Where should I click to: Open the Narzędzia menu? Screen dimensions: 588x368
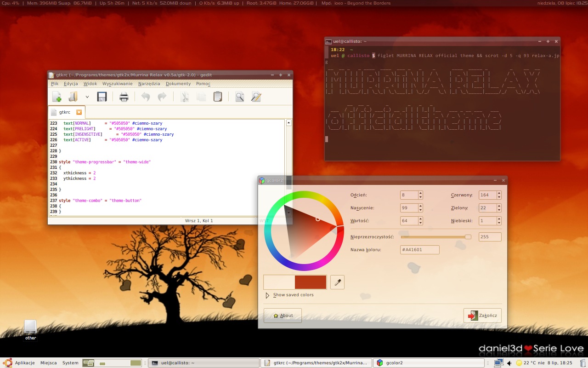[x=149, y=84]
